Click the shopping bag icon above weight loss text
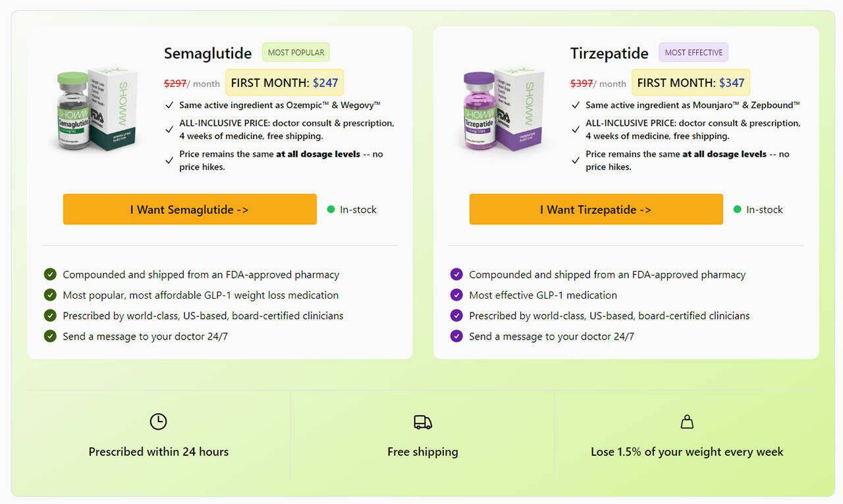This screenshot has width=843, height=504. [x=686, y=421]
